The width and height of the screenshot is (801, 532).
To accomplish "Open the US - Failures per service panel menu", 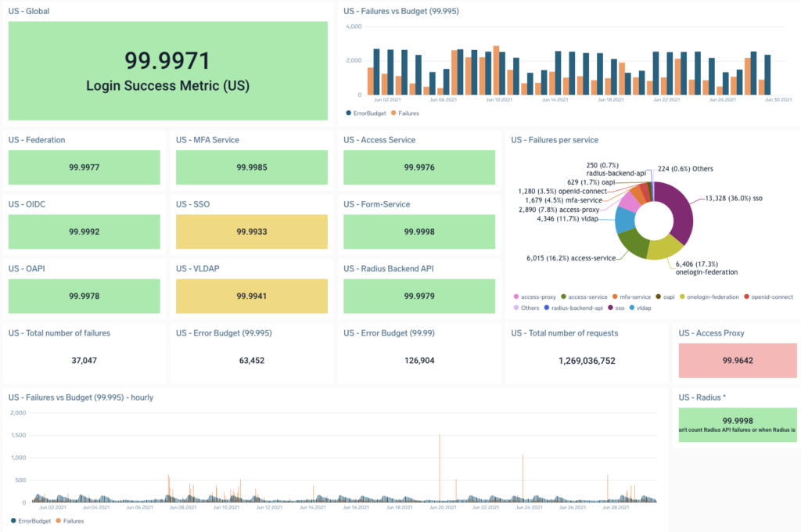I will (553, 139).
